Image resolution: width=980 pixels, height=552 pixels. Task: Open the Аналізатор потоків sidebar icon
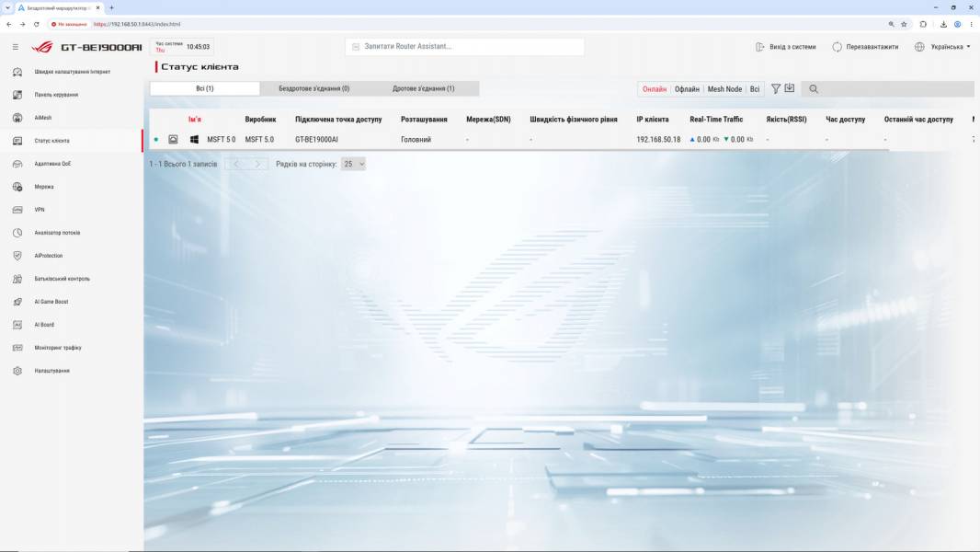[17, 233]
